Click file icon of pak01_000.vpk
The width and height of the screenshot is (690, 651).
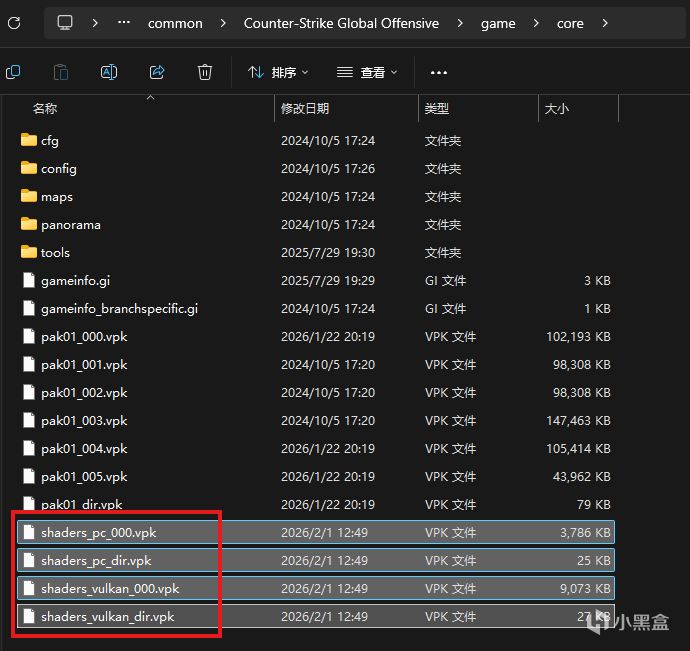pyautogui.click(x=29, y=336)
